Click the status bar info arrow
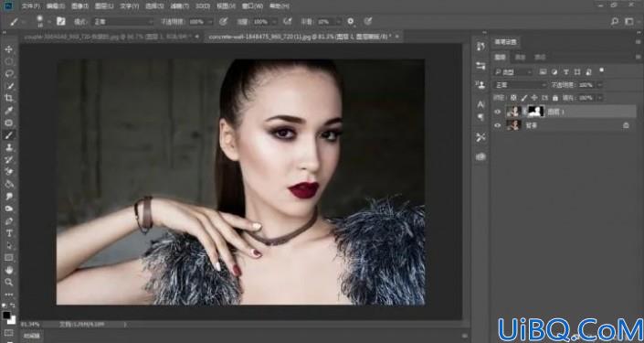 [x=126, y=325]
